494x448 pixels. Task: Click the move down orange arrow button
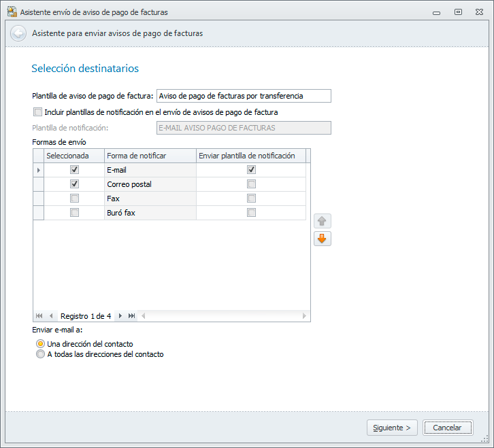point(323,239)
